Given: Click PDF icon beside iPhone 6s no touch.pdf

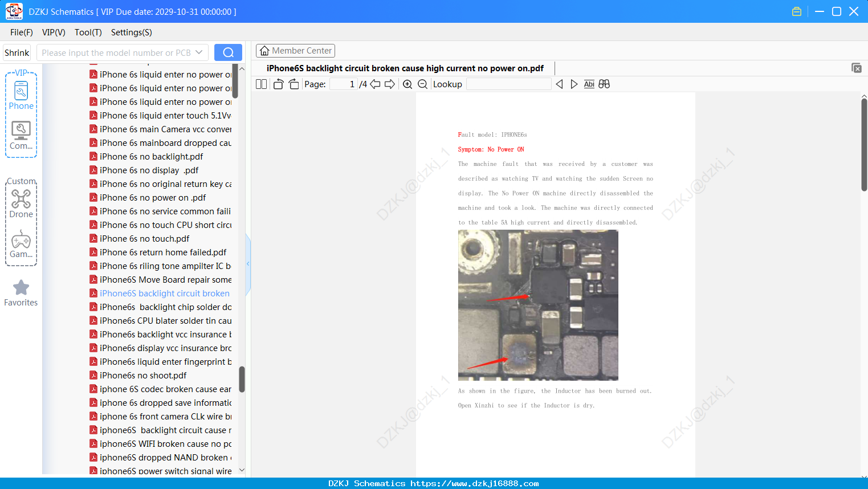Looking at the screenshot, I should (x=93, y=239).
